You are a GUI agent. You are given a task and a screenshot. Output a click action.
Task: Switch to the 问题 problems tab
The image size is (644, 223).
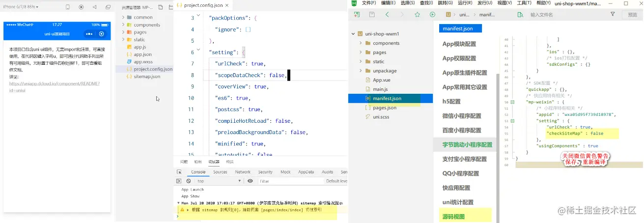pos(184,162)
